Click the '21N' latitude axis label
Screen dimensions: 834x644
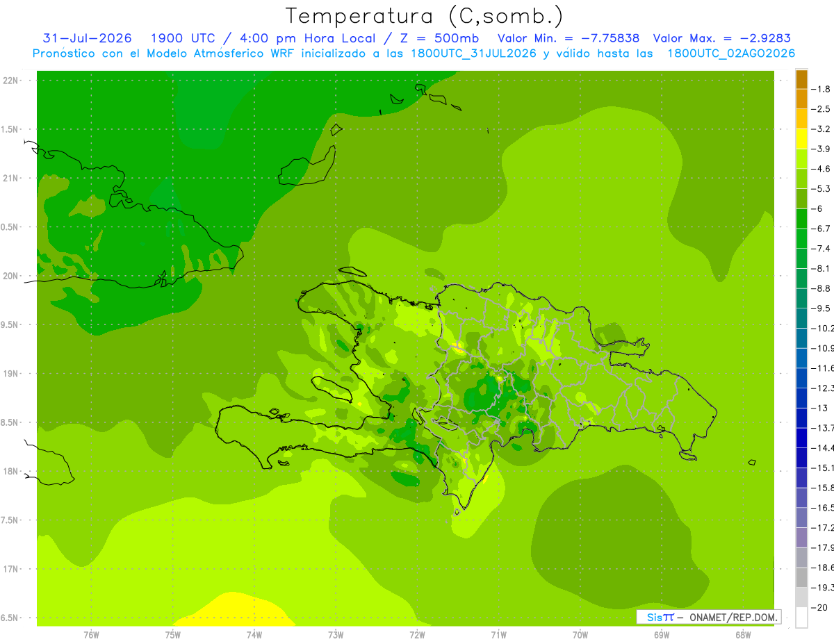pyautogui.click(x=11, y=178)
